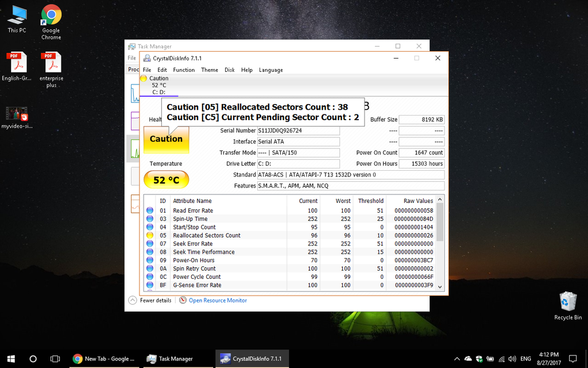The height and width of the screenshot is (368, 588).
Task: Open the Language menu
Action: pyautogui.click(x=270, y=70)
